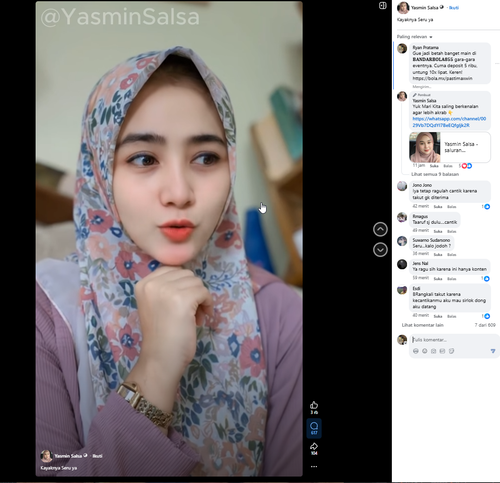Click the avatar sticker icon in comment box

[415, 351]
